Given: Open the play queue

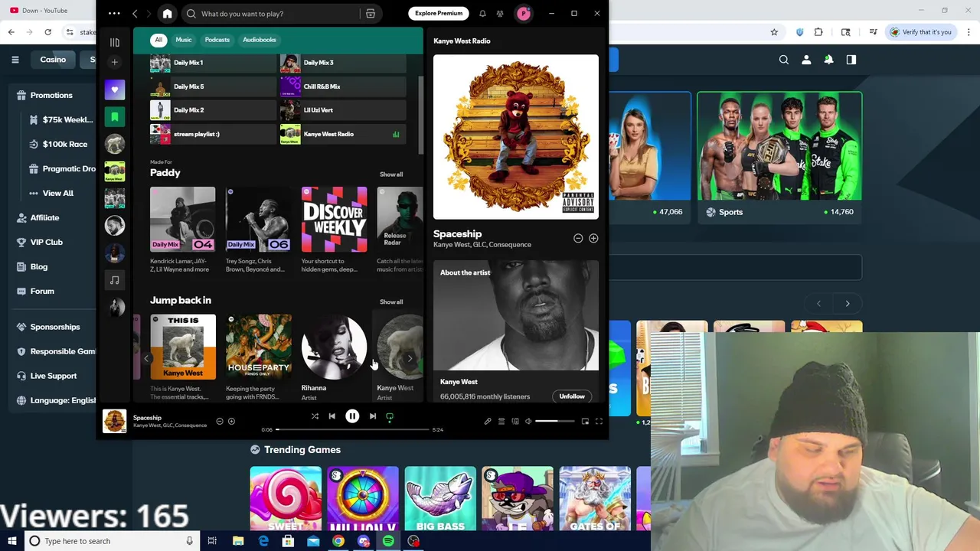Looking at the screenshot, I should (x=501, y=421).
